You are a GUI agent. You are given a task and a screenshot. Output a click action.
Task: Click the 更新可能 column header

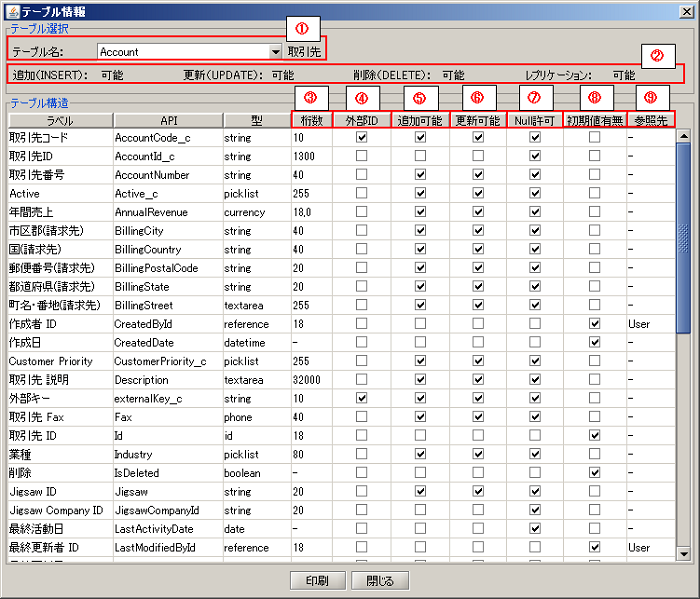478,121
